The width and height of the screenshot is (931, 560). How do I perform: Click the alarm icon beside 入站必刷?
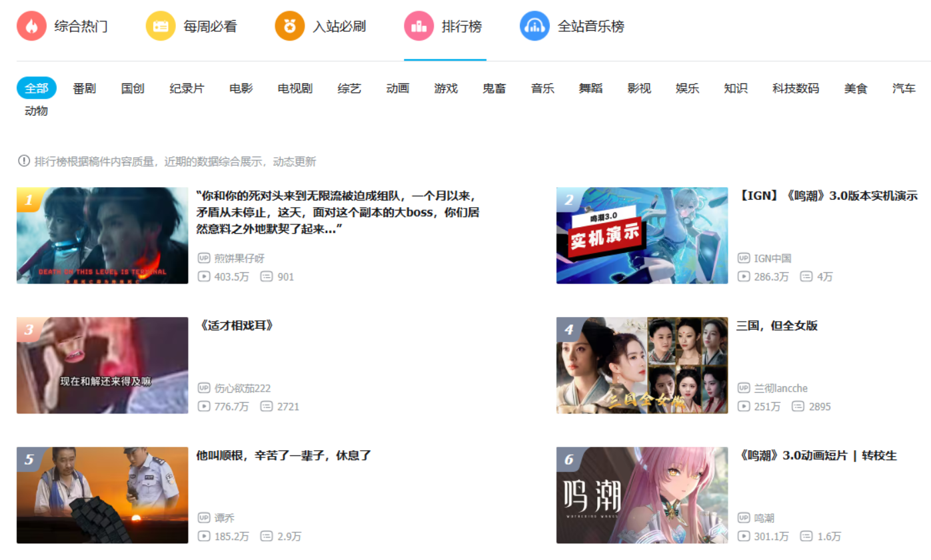pos(289,25)
